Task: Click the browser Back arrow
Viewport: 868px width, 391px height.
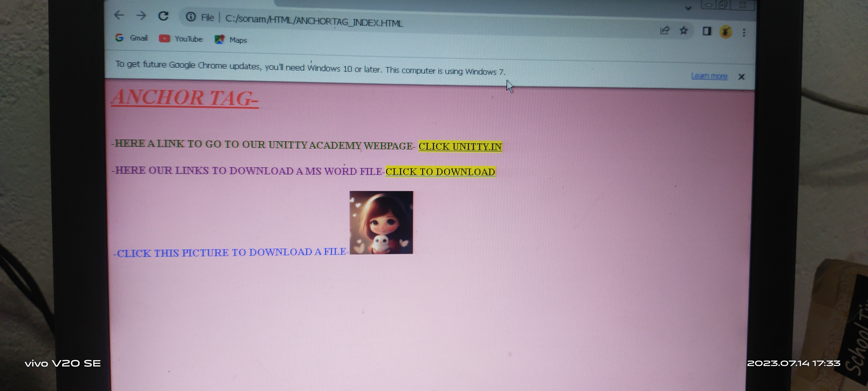Action: pyautogui.click(x=119, y=15)
